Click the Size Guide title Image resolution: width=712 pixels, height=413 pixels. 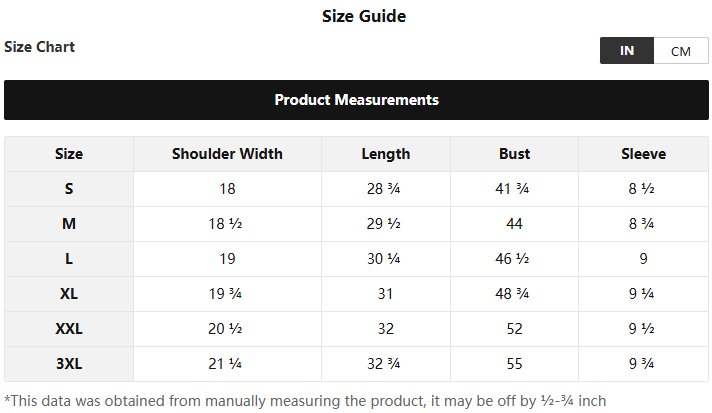point(364,16)
